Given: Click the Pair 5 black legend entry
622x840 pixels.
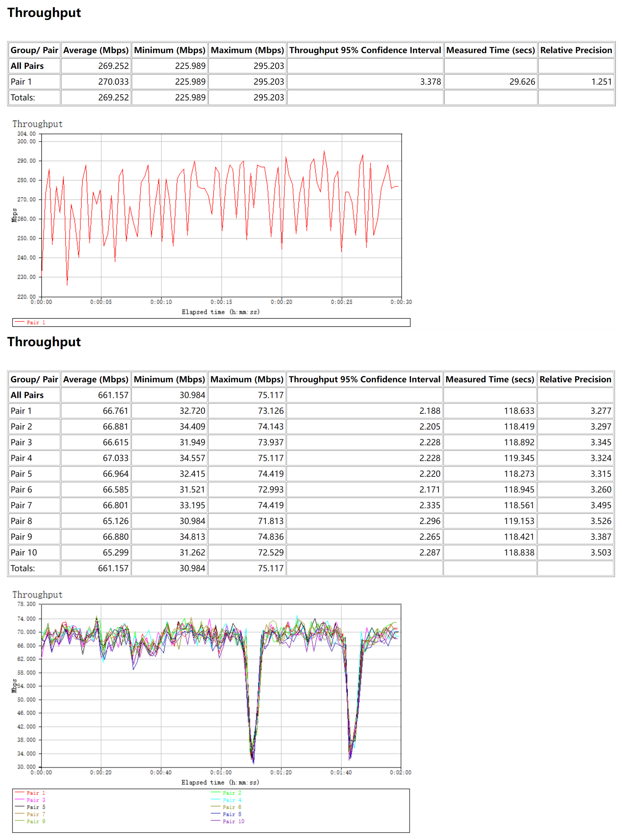Looking at the screenshot, I should tap(35, 807).
